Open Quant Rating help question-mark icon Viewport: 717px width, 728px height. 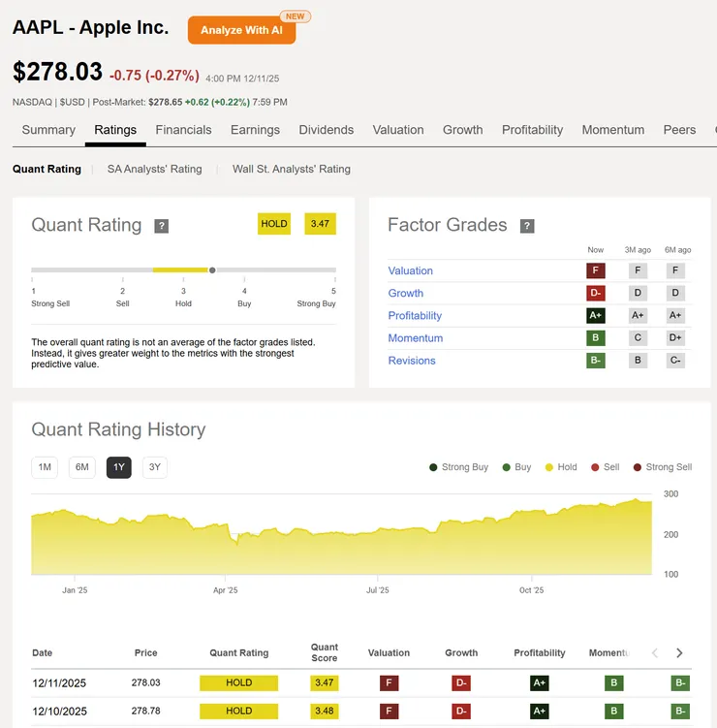(161, 226)
